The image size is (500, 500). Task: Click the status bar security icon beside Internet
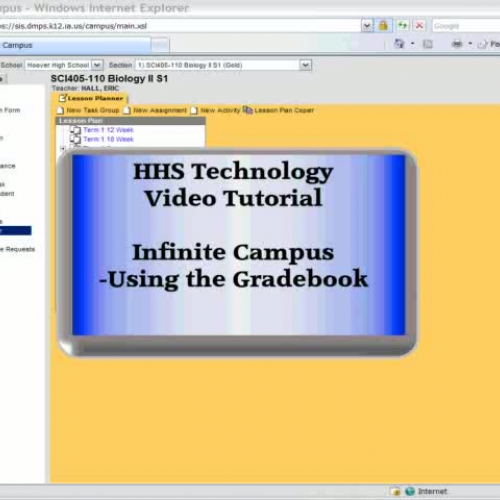click(395, 491)
